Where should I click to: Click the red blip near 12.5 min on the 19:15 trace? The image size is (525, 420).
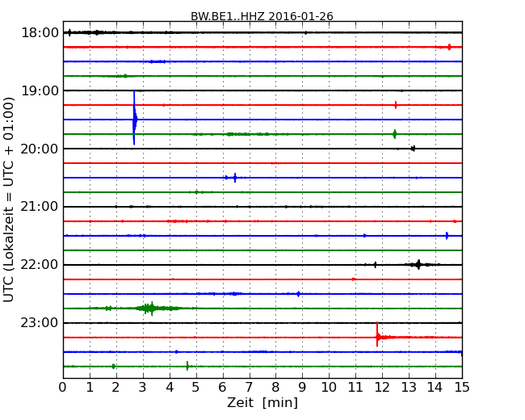click(396, 105)
